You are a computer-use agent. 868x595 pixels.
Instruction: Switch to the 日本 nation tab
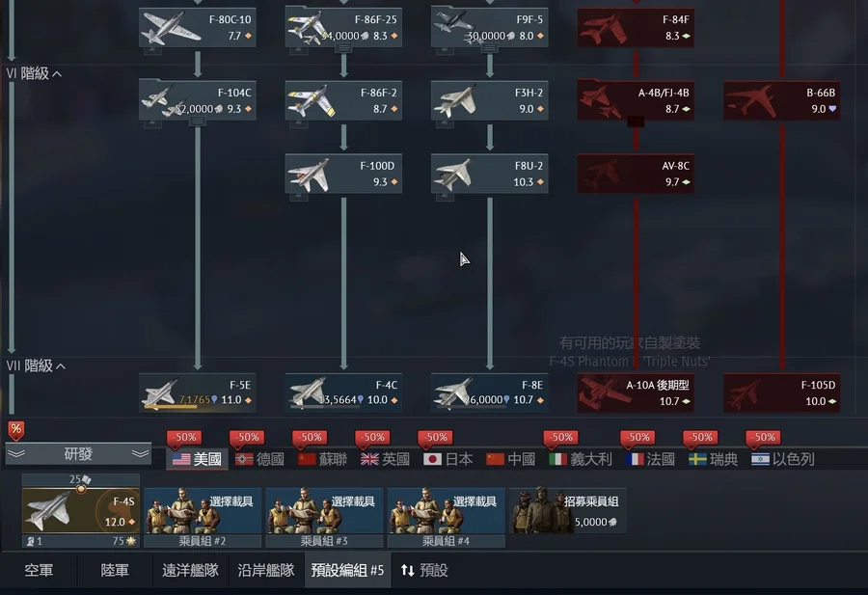pos(448,459)
